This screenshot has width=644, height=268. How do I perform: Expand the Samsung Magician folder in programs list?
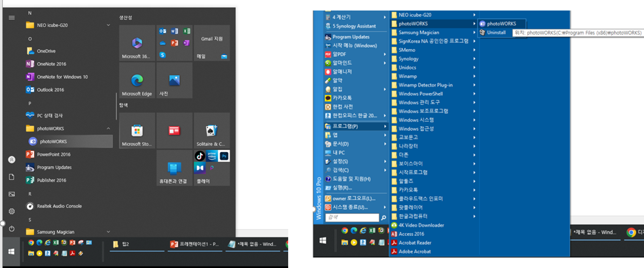coord(434,33)
